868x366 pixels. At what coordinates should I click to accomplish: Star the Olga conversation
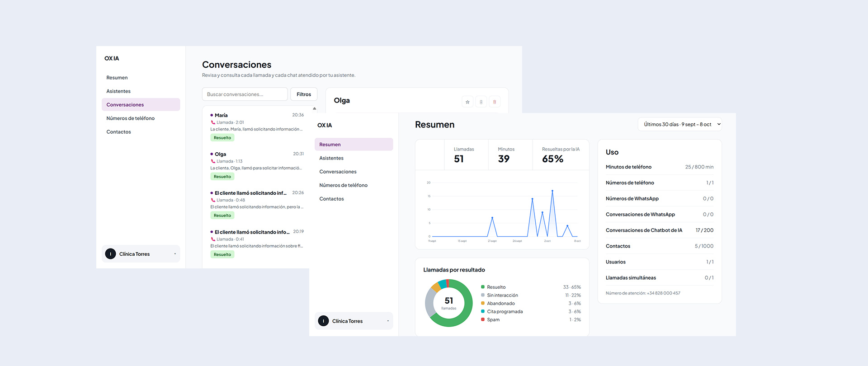[467, 102]
